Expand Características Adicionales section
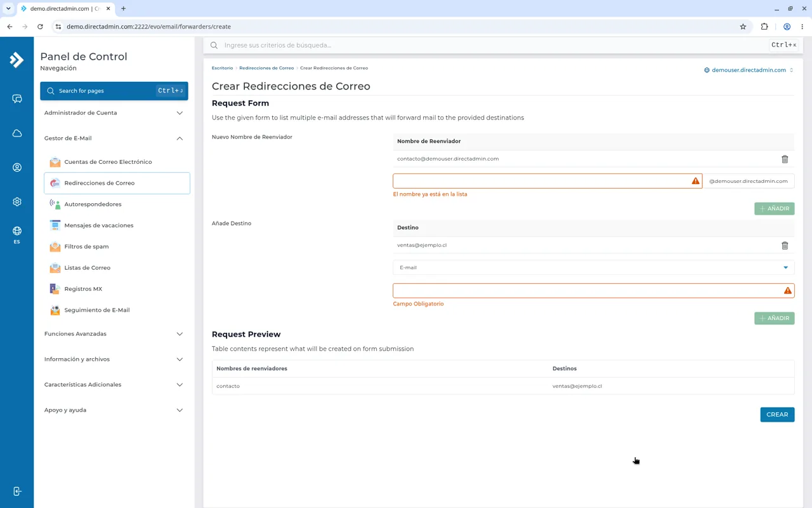This screenshot has height=508, width=812. pyautogui.click(x=114, y=385)
